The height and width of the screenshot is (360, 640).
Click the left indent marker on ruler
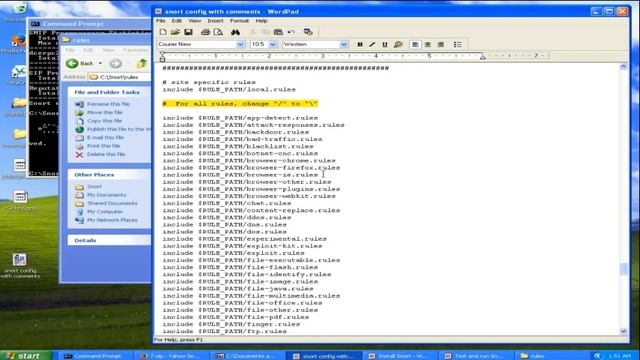162,57
